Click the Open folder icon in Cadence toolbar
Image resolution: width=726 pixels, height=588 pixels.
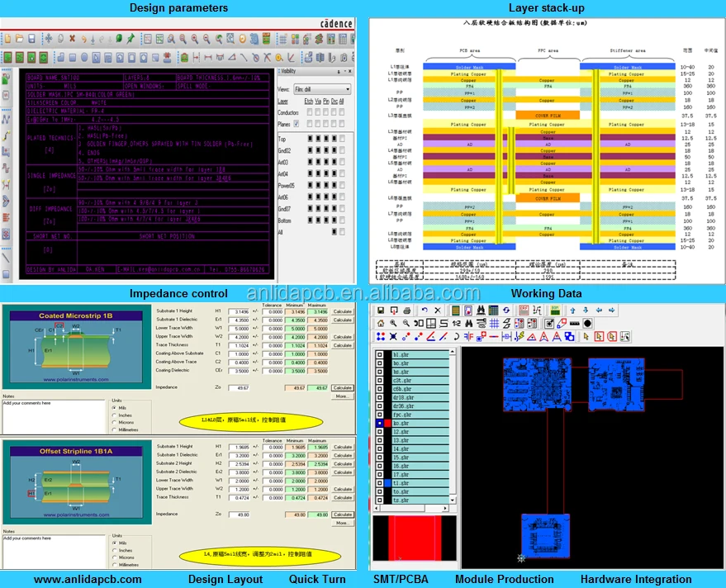(x=20, y=39)
